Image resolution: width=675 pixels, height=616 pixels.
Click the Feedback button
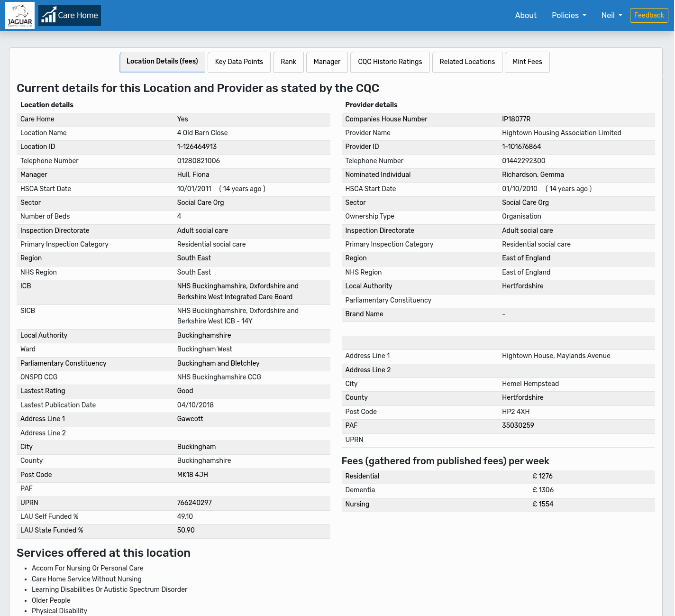click(x=649, y=15)
